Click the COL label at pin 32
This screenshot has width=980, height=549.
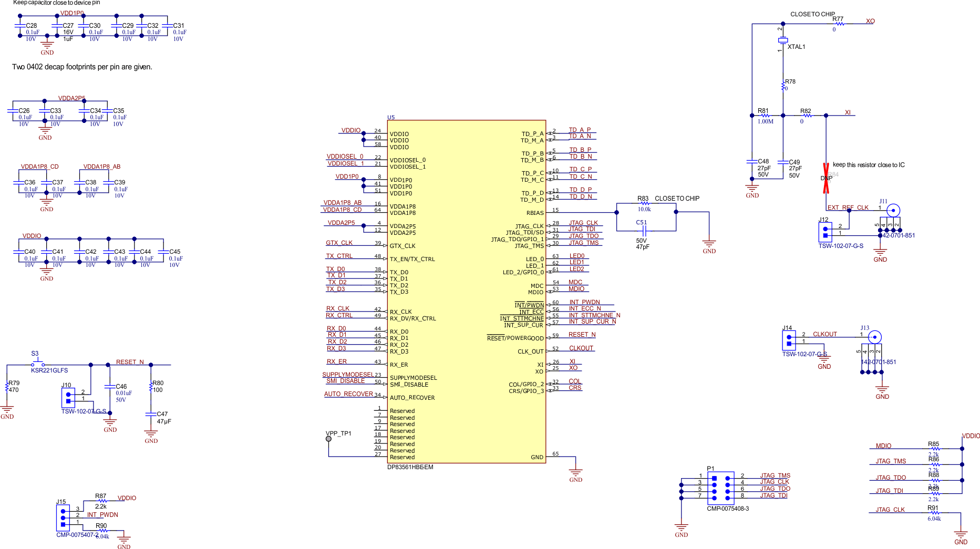575,381
